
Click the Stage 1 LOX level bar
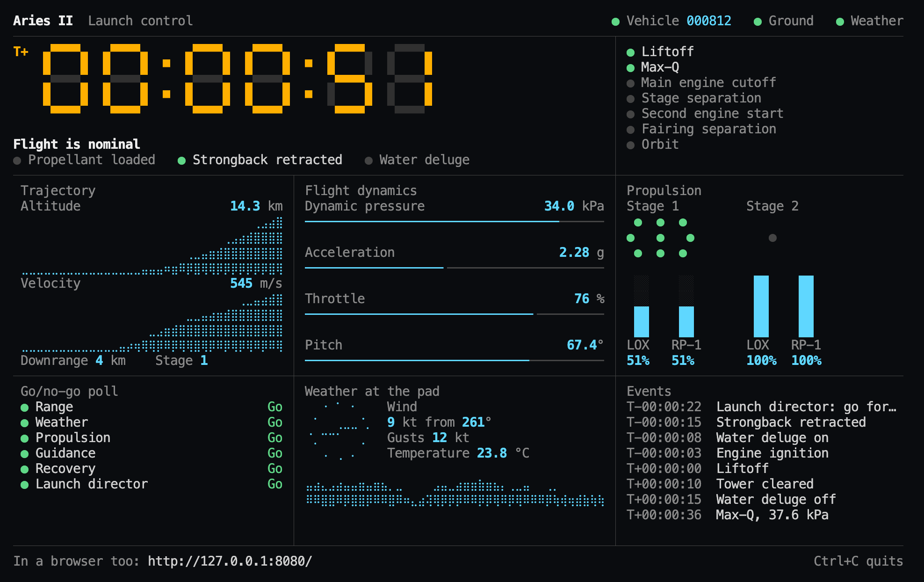[642, 306]
